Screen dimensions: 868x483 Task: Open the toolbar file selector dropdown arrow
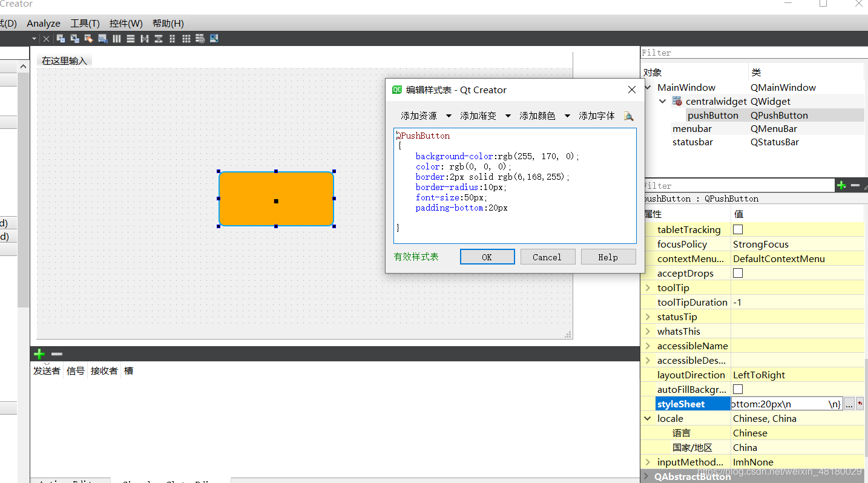coord(34,39)
